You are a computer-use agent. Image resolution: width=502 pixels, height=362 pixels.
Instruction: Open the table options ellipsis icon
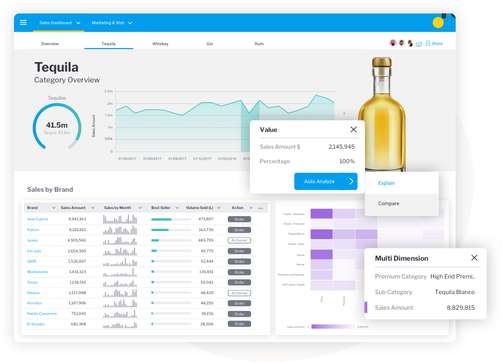pos(260,208)
